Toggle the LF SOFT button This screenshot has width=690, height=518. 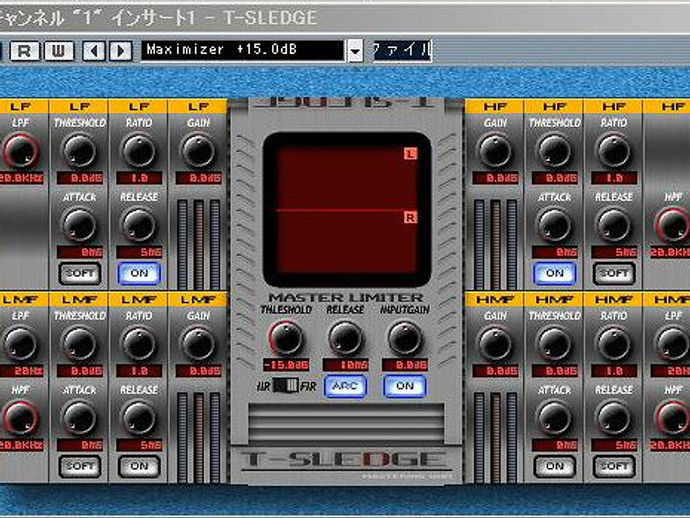pyautogui.click(x=80, y=273)
